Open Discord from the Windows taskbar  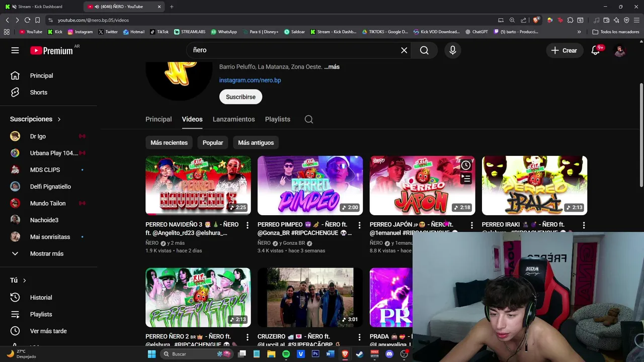click(389, 354)
